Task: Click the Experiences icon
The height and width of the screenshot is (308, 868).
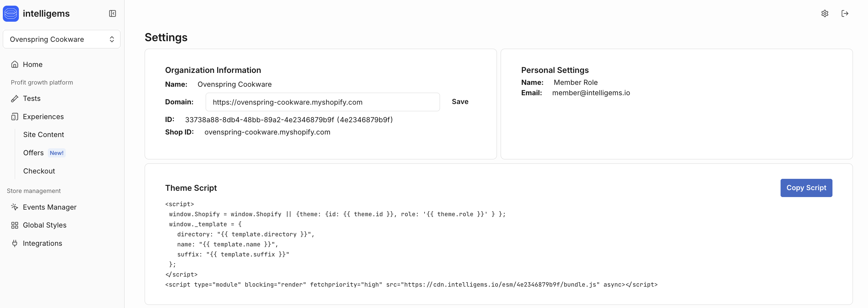Action: tap(14, 117)
